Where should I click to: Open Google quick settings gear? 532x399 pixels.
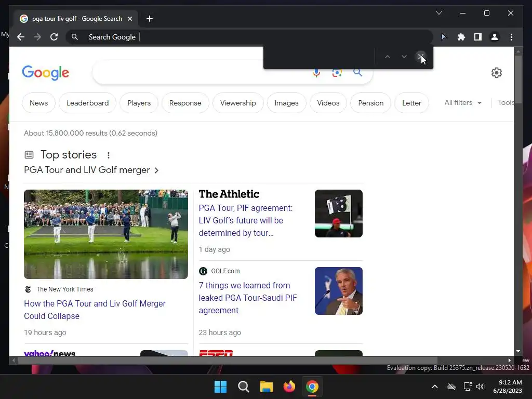[496, 73]
